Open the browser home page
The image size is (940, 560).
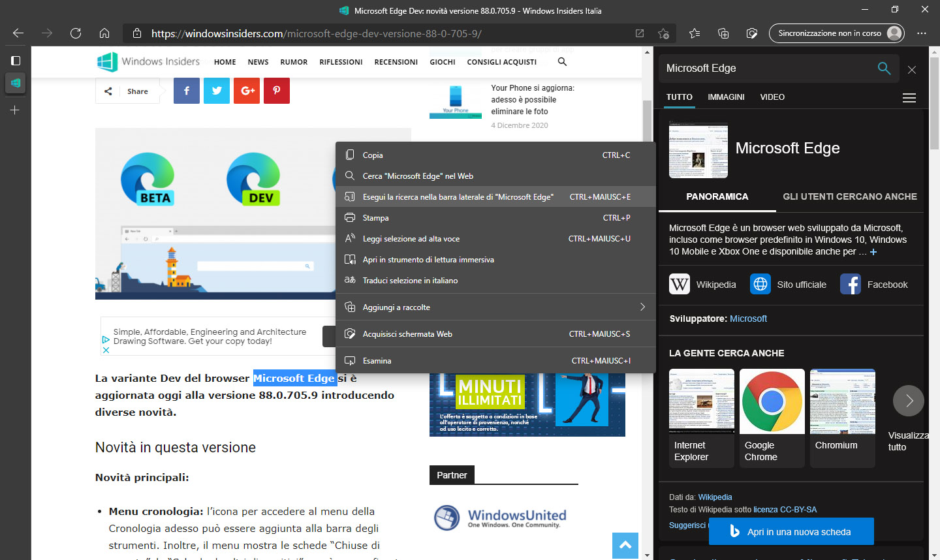pyautogui.click(x=104, y=33)
